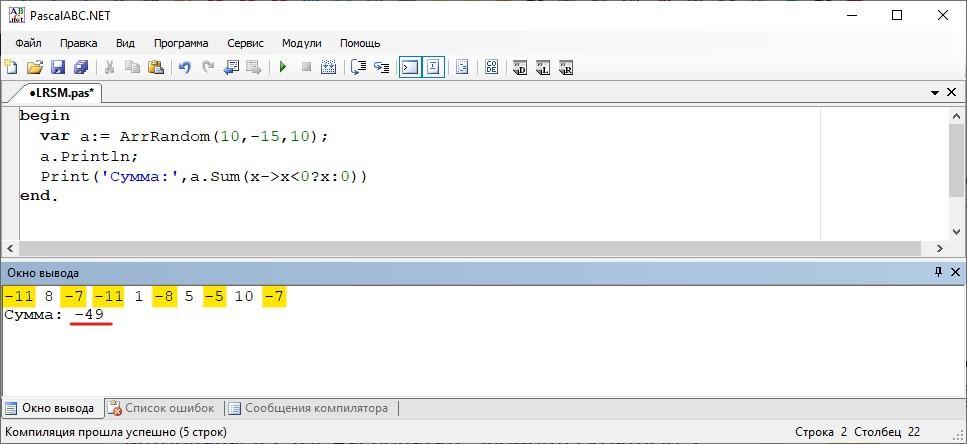Viewport: 967px width, 444px height.
Task: Open the Сервис menu
Action: (x=245, y=43)
